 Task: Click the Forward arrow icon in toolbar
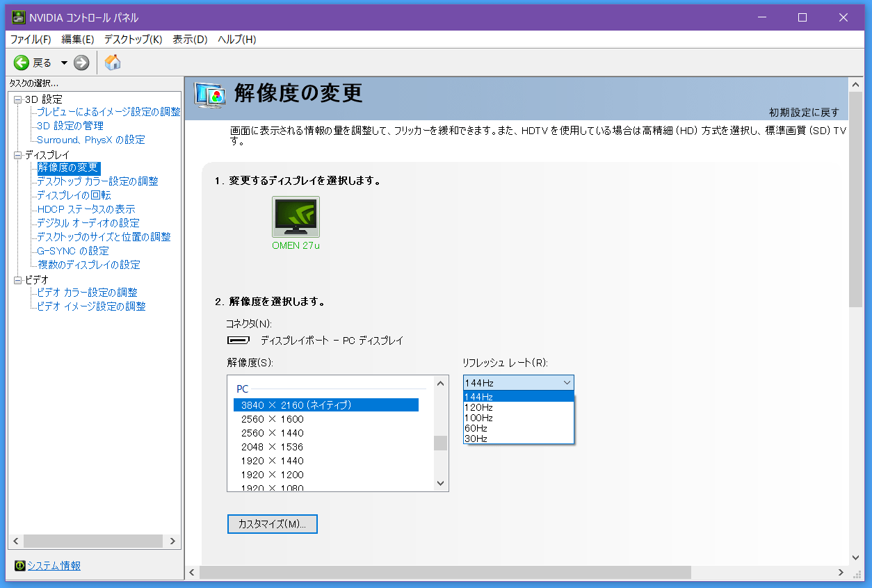point(81,63)
